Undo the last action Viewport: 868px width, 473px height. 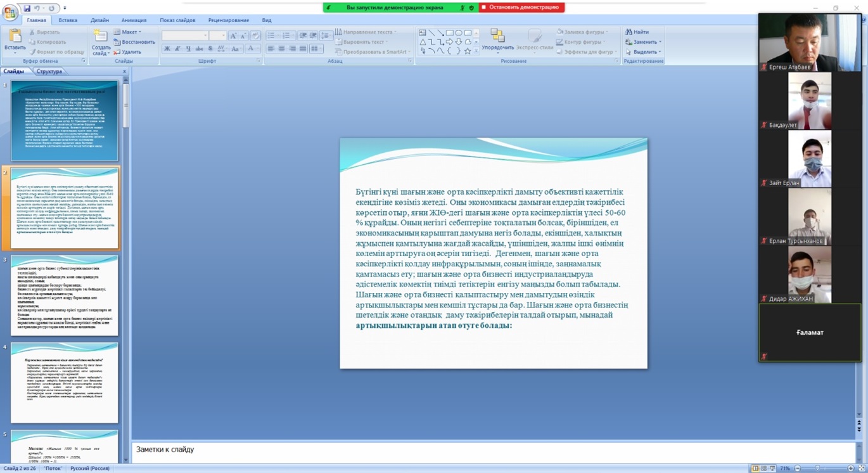tap(37, 8)
